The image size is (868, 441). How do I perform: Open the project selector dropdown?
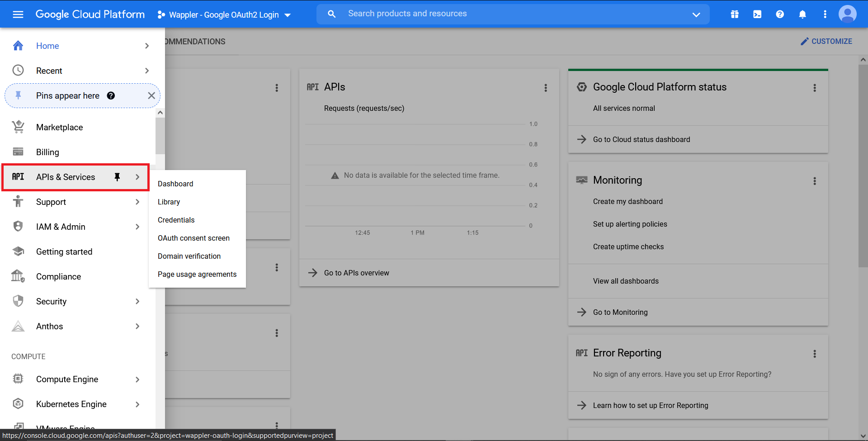click(224, 15)
